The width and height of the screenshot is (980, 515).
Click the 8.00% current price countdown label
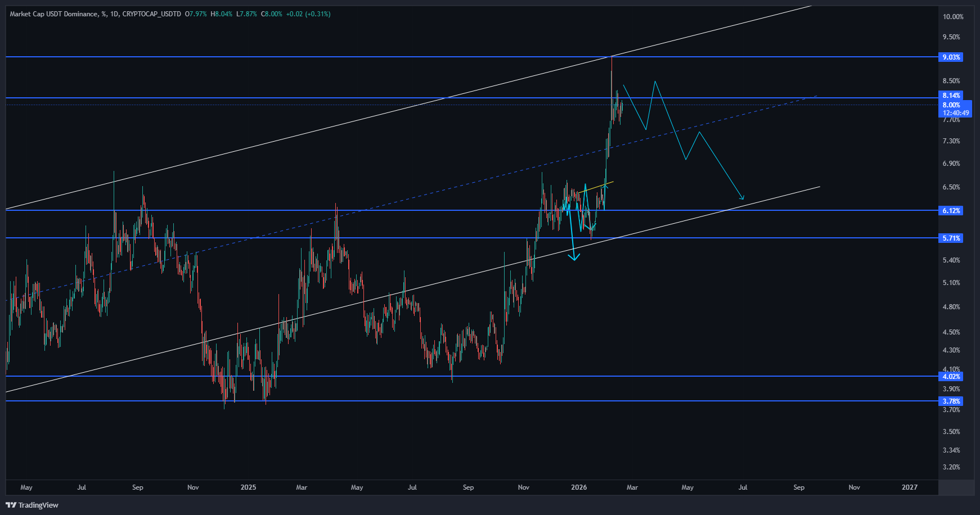click(x=955, y=109)
